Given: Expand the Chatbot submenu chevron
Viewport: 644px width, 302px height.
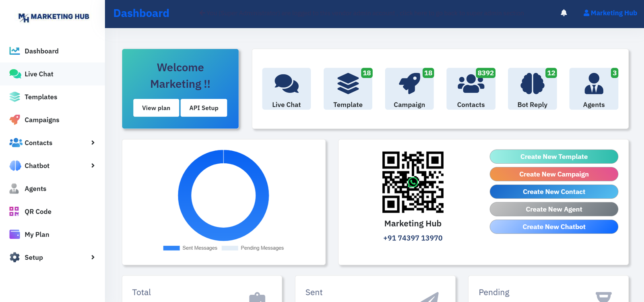Looking at the screenshot, I should click(x=93, y=166).
